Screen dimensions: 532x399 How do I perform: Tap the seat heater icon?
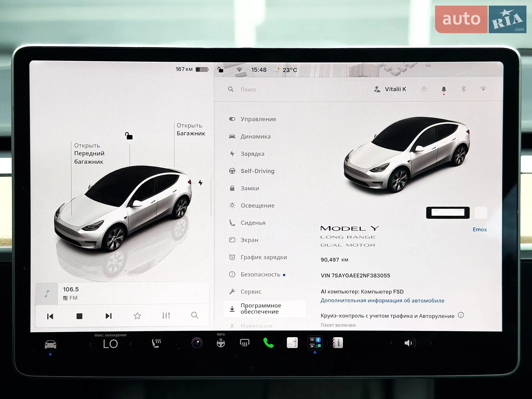coord(156,343)
